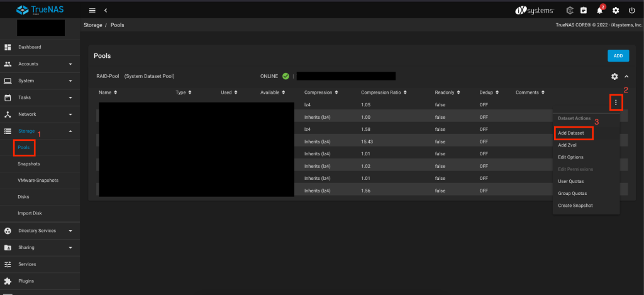Collapse the Storage menu arrow
The height and width of the screenshot is (295, 644).
tap(70, 131)
